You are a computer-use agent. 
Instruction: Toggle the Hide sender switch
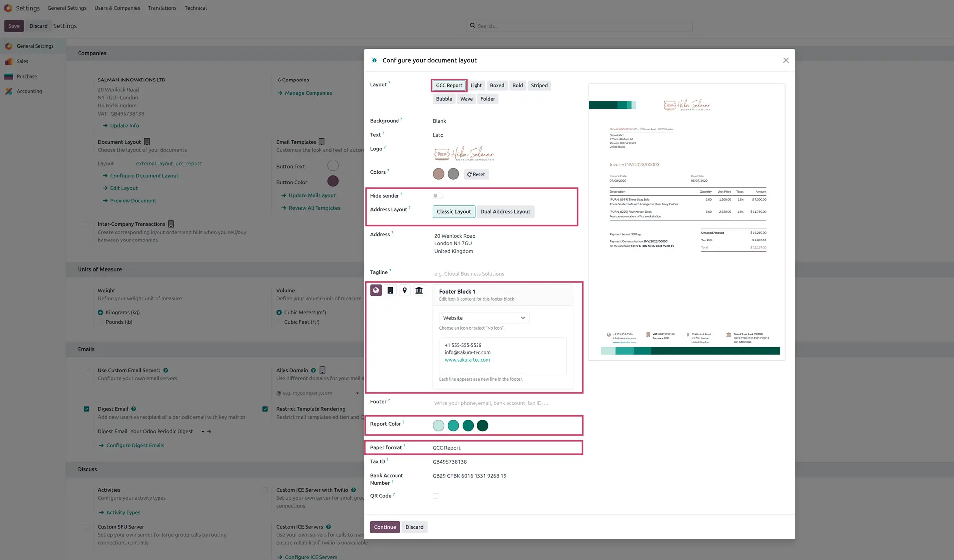438,196
